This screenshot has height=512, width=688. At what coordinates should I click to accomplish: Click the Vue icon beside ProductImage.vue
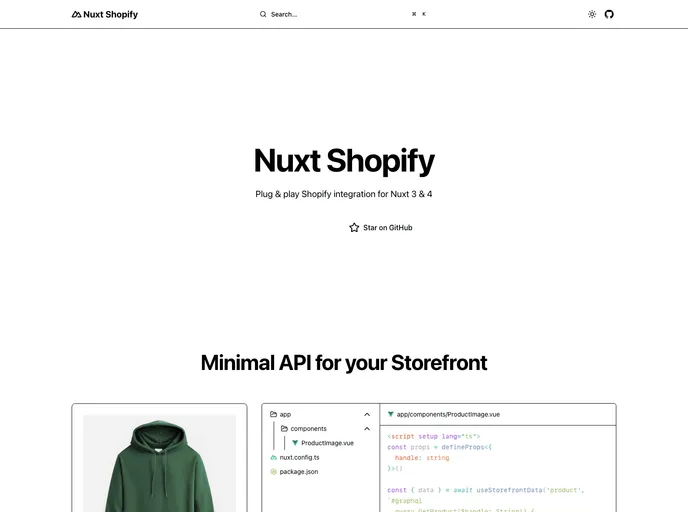tap(295, 443)
